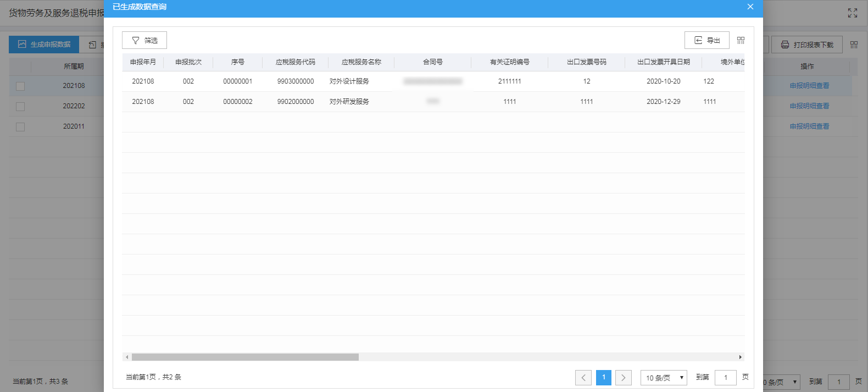Go to previous page in dialog

583,378
